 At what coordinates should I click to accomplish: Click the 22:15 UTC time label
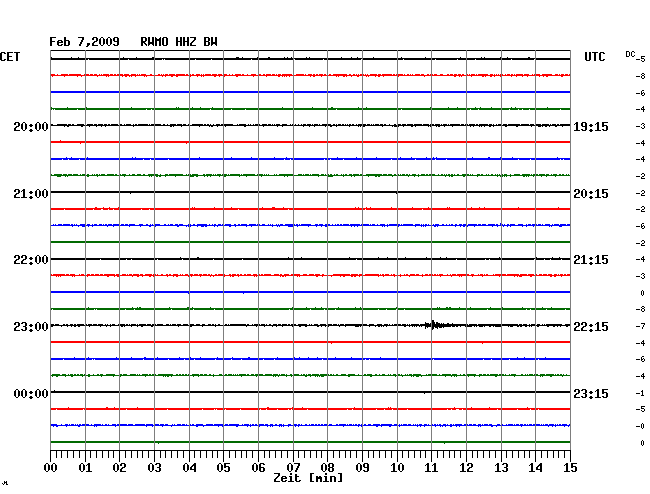click(591, 327)
